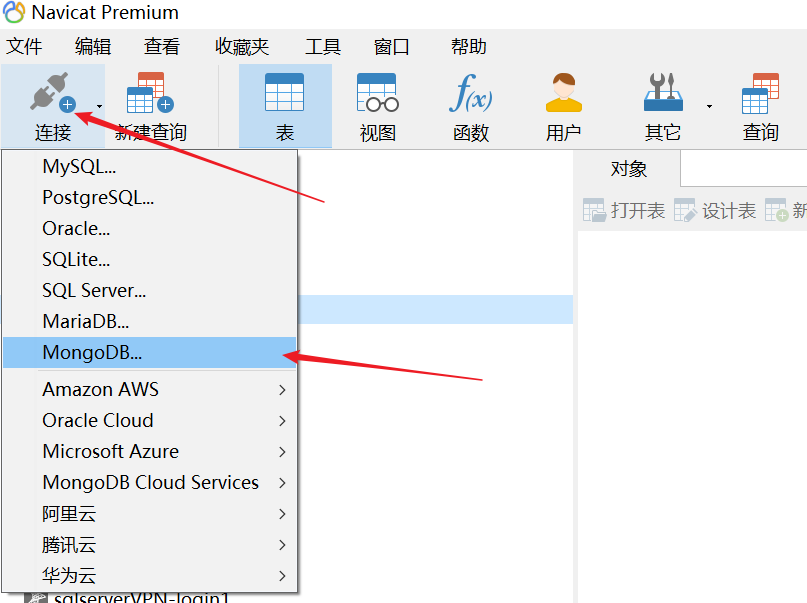Open the Function (函数) f(x) icon
This screenshot has height=603, width=807.
[x=470, y=93]
